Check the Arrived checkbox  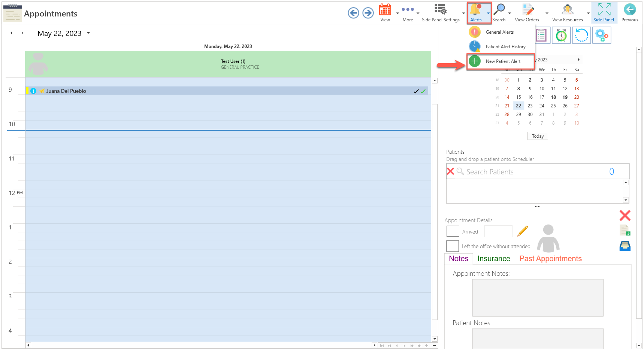(453, 231)
